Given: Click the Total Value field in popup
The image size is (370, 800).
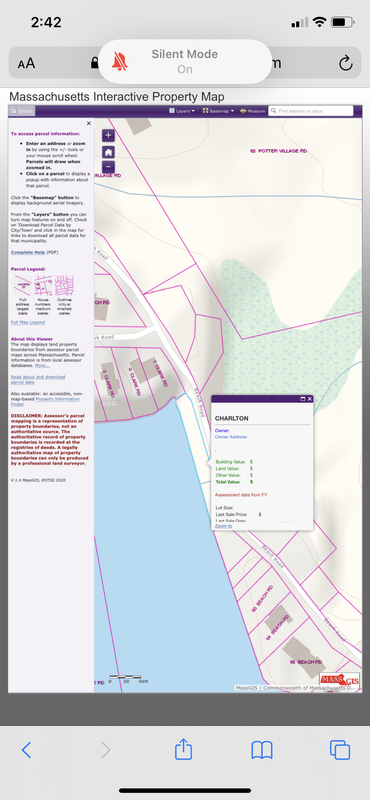Looking at the screenshot, I should pyautogui.click(x=234, y=482).
